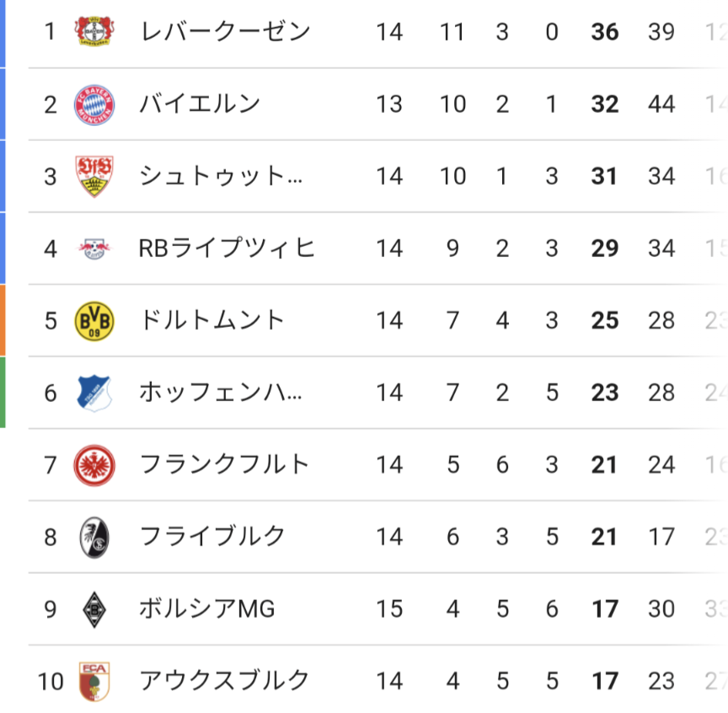Click the truncated シュトゥット… team name

click(220, 176)
